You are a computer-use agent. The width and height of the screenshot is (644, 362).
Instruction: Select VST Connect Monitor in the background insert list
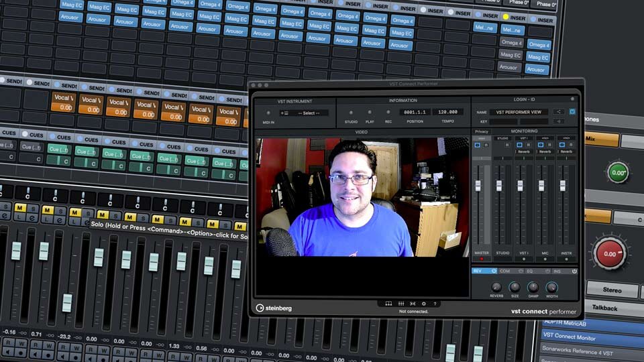592,337
